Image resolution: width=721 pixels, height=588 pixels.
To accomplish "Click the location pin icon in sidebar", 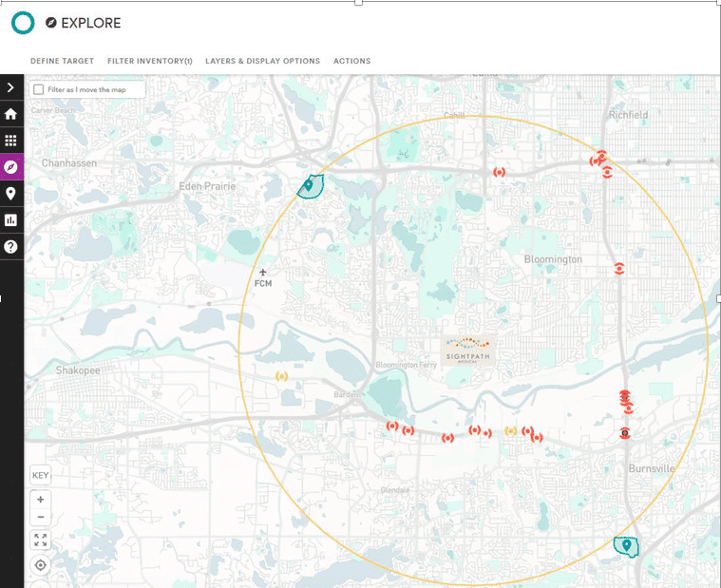I will [11, 194].
